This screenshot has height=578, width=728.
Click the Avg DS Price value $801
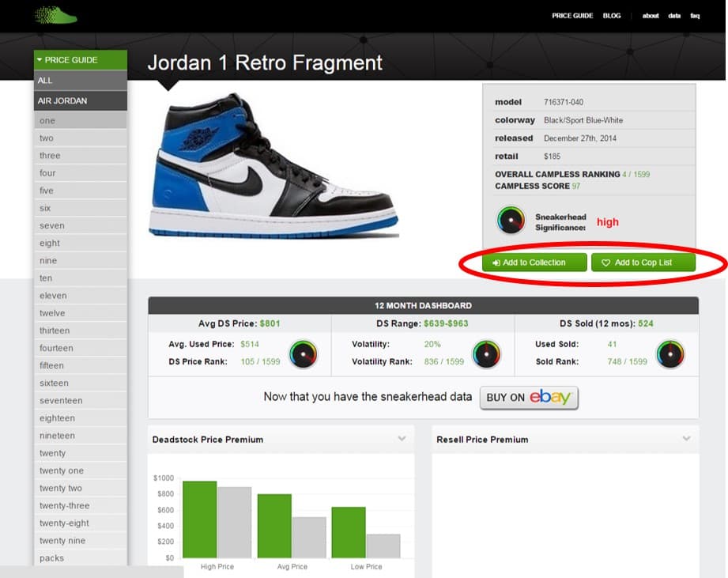click(x=270, y=323)
